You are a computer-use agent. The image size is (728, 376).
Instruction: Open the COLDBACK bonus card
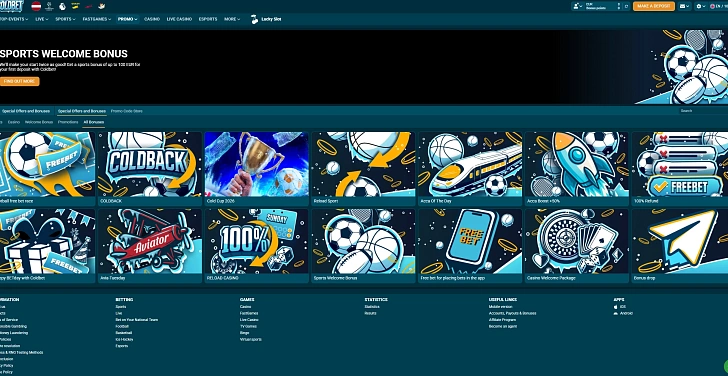coord(150,169)
